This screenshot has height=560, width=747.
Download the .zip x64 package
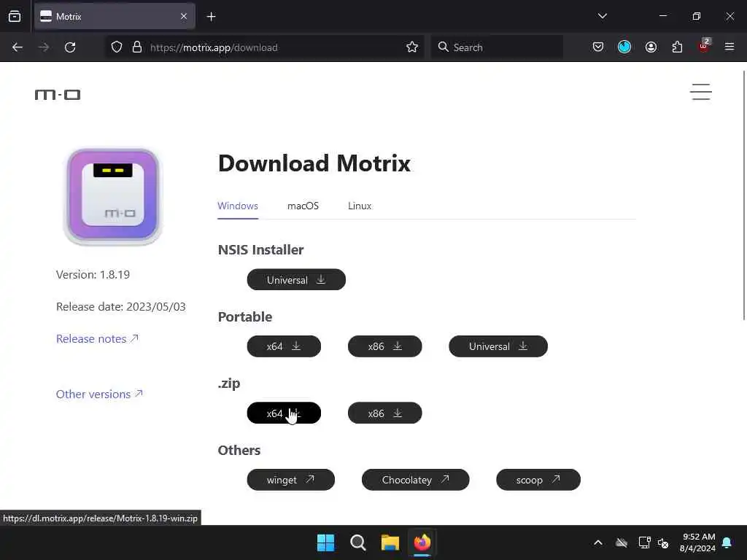point(284,413)
